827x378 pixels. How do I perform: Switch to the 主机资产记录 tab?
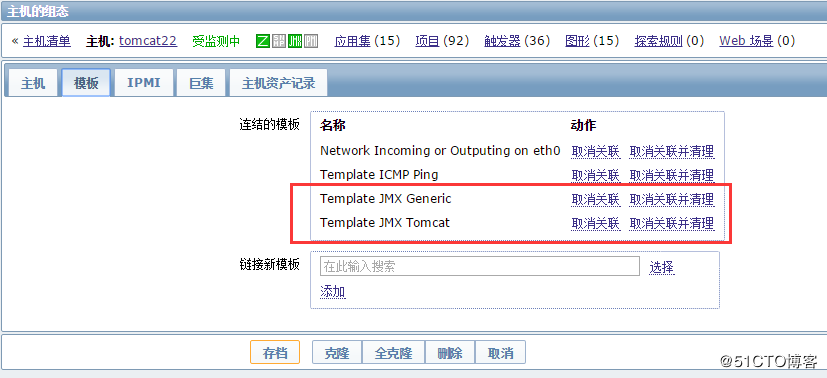click(278, 83)
